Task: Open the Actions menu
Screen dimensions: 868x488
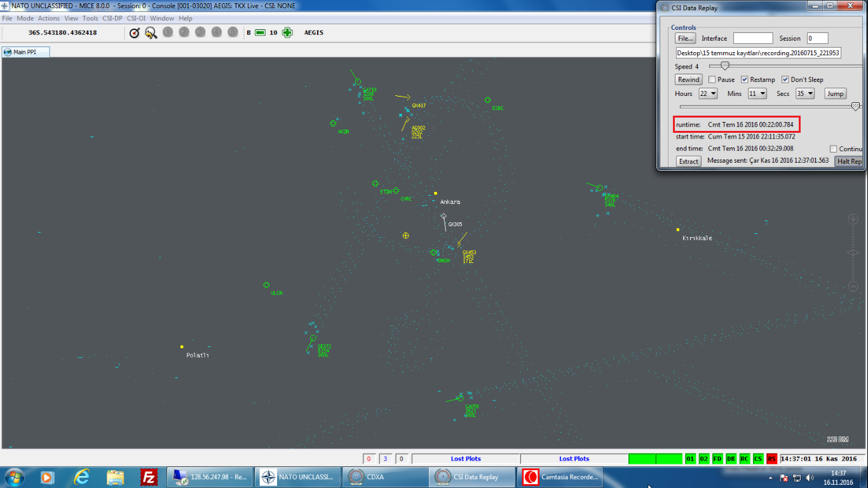Action: click(49, 18)
